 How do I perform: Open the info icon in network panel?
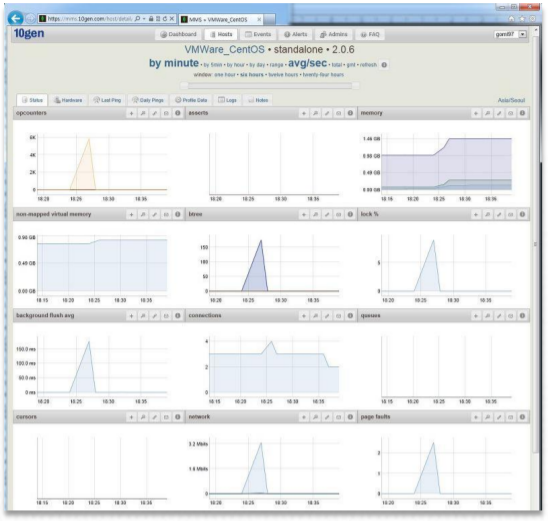tap(350, 417)
